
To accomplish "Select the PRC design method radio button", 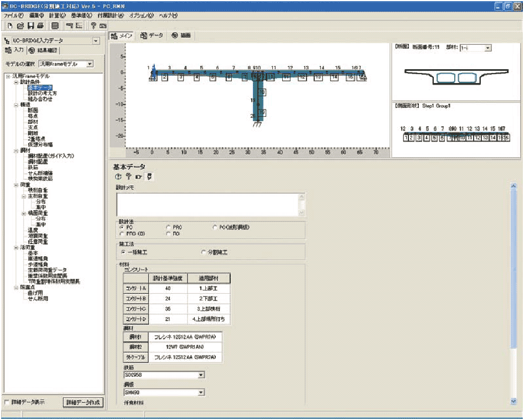I will tap(168, 227).
